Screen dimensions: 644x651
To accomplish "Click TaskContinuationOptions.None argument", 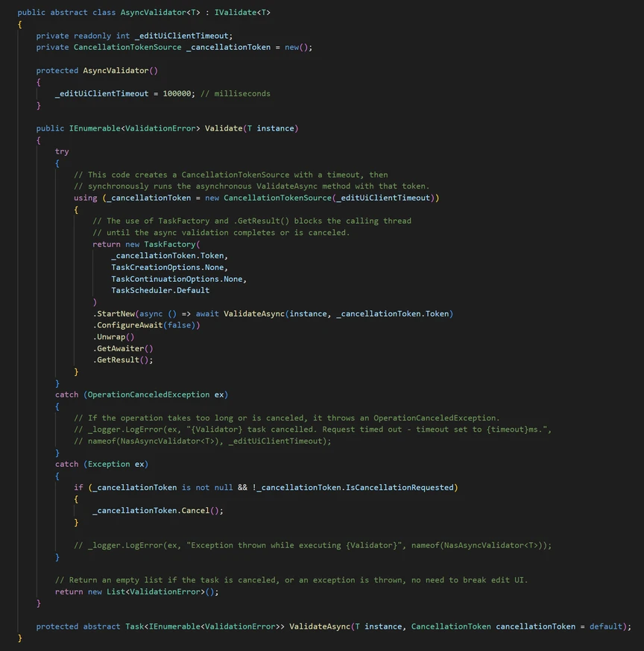I will tap(178, 279).
